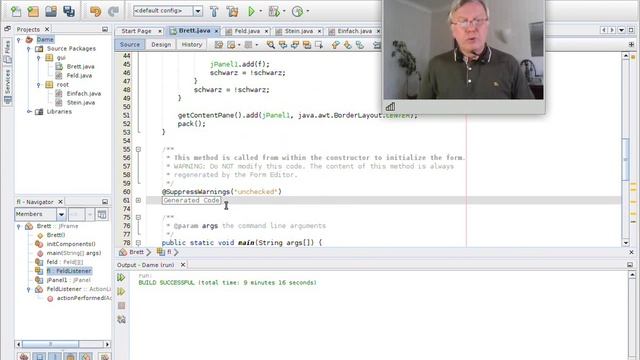Close the Feld.java tab

pyautogui.click(x=267, y=31)
